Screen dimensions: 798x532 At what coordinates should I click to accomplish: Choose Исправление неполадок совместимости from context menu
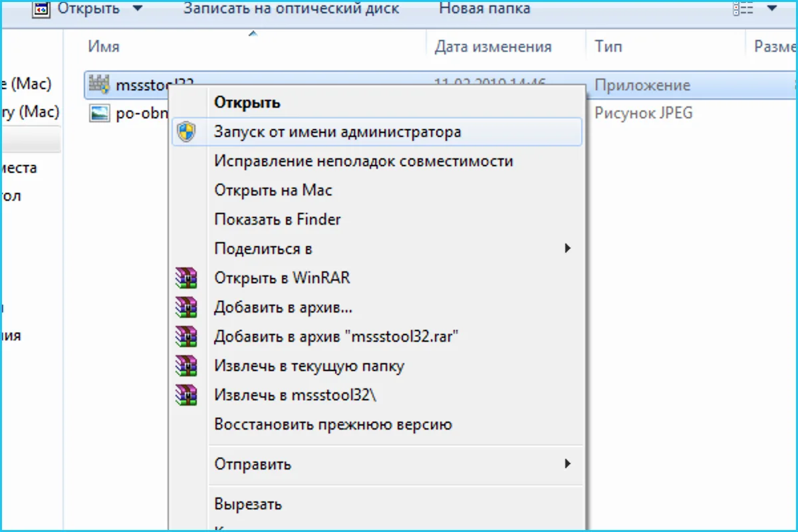[363, 161]
